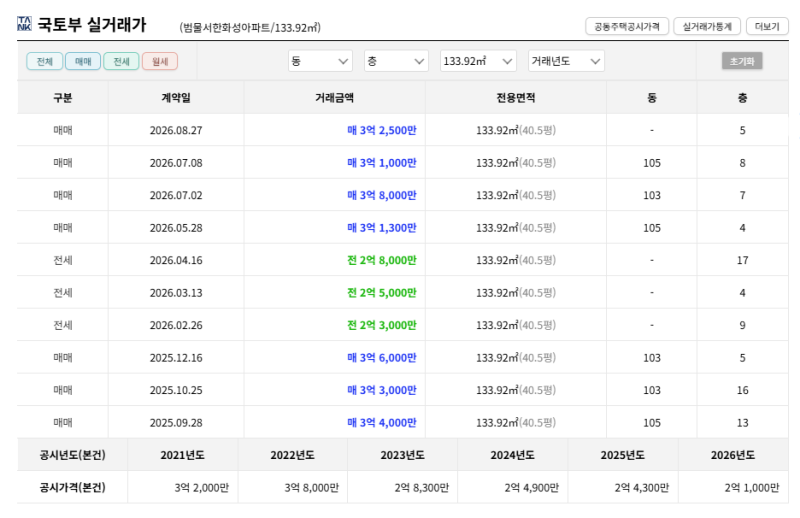This screenshot has height=518, width=800.
Task: Click price 매 3억 3,000만
Action: (382, 390)
